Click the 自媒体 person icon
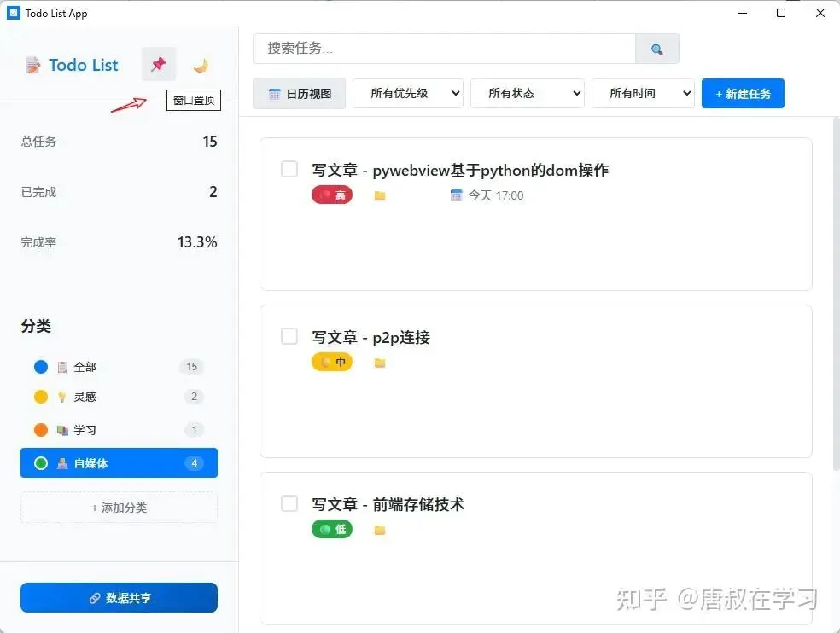 pyautogui.click(x=62, y=463)
